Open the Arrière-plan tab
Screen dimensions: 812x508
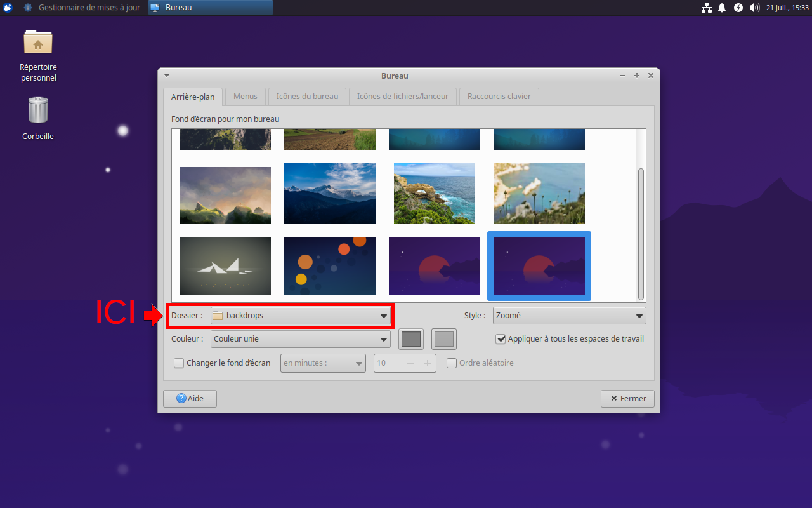click(193, 97)
